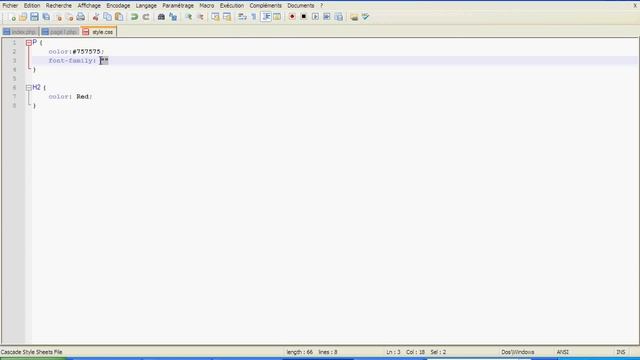This screenshot has height=360, width=640.
Task: Click 'length : 66' in status bar
Action: 299,352
